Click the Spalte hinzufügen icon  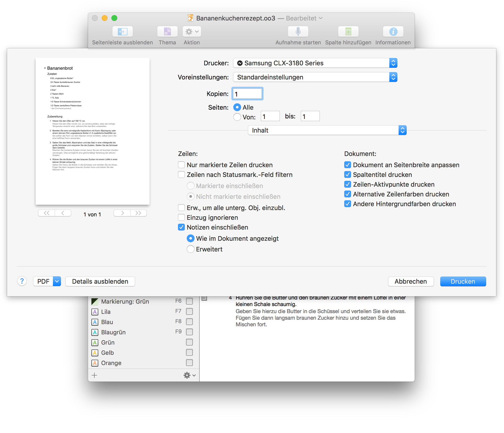click(x=348, y=32)
